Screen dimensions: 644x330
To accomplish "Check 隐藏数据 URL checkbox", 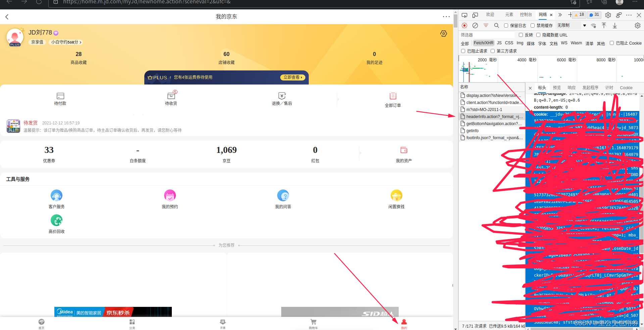I will pyautogui.click(x=538, y=35).
